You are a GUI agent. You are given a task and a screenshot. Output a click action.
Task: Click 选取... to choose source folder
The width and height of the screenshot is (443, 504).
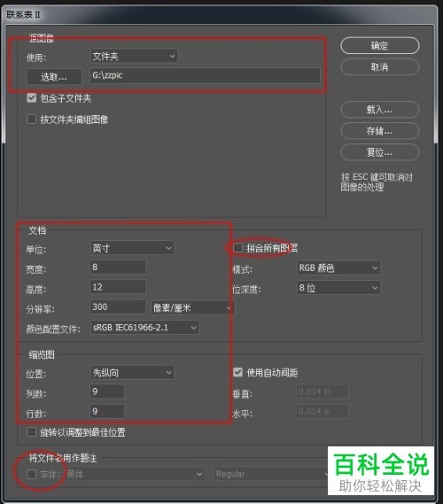[x=54, y=77]
